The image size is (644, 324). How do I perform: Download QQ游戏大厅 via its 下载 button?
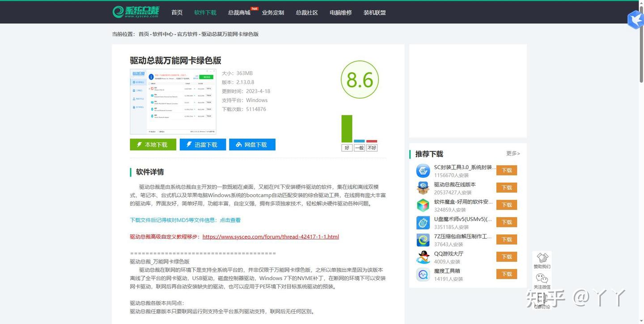click(507, 257)
